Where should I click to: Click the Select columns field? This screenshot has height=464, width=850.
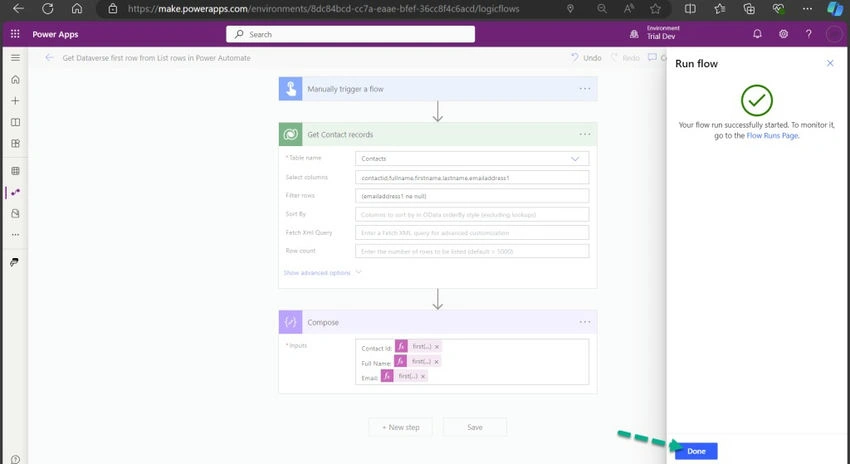(472, 178)
